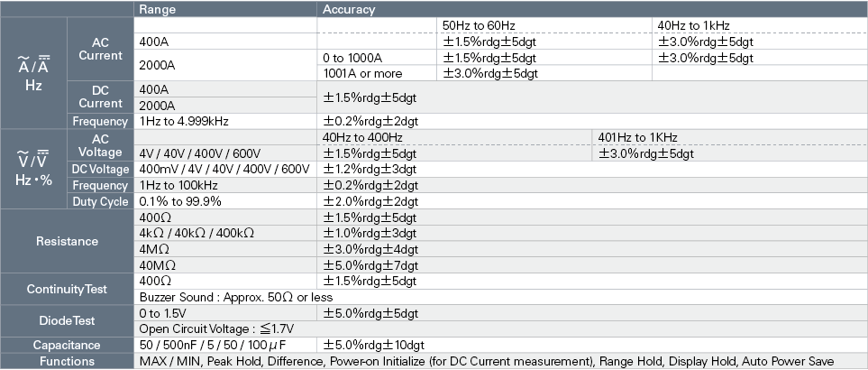Click the AC/DC volt Hz·% symbol cell
The height and width of the screenshot is (370, 868).
pos(33,170)
